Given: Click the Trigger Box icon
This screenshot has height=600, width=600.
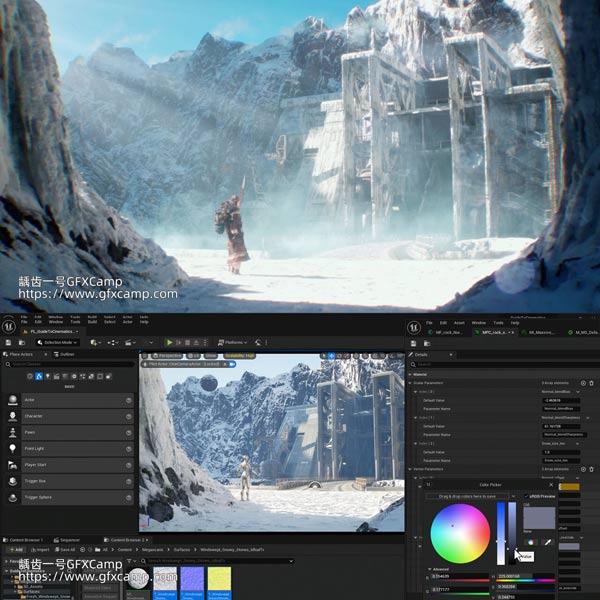Looking at the screenshot, I should pos(13,481).
